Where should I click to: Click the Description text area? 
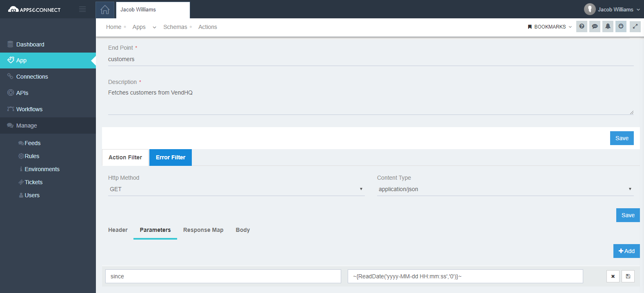[x=371, y=101]
